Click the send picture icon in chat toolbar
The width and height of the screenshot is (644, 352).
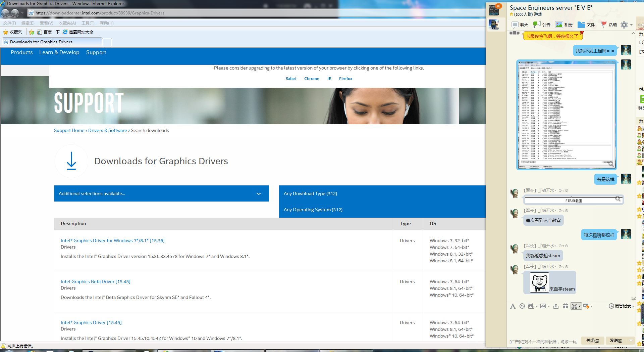[543, 306]
